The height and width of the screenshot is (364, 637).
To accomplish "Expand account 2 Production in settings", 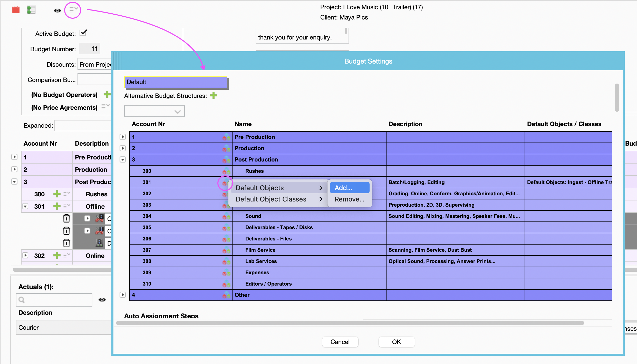I will pyautogui.click(x=123, y=148).
